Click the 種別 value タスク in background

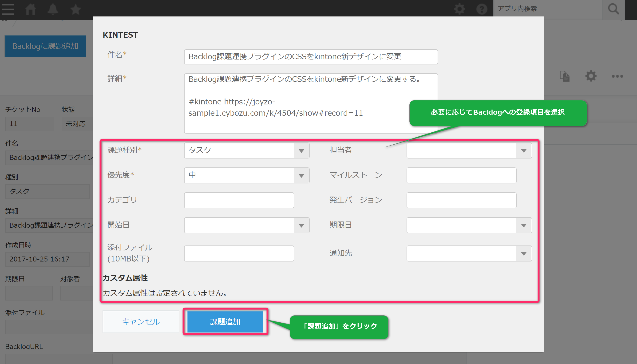pyautogui.click(x=47, y=191)
